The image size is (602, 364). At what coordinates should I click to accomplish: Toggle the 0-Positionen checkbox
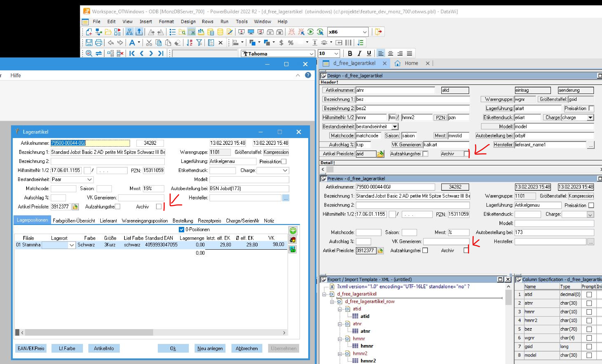click(182, 229)
